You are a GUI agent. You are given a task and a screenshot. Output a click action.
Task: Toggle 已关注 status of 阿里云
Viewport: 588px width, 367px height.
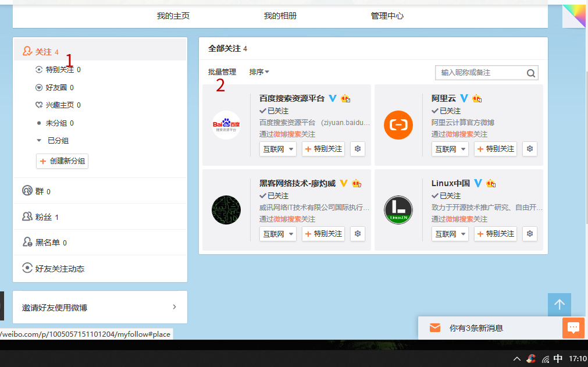(446, 111)
